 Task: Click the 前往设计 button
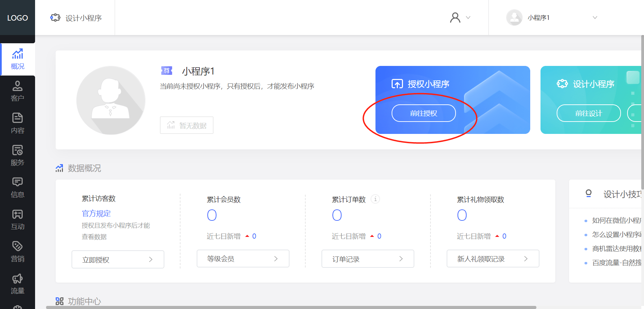(x=589, y=113)
